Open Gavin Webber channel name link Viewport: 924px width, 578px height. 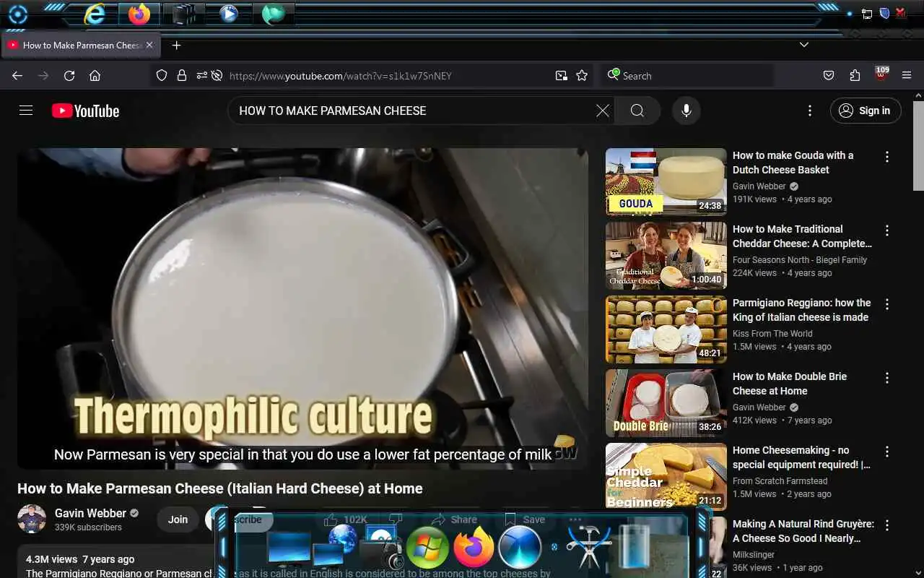pyautogui.click(x=90, y=513)
